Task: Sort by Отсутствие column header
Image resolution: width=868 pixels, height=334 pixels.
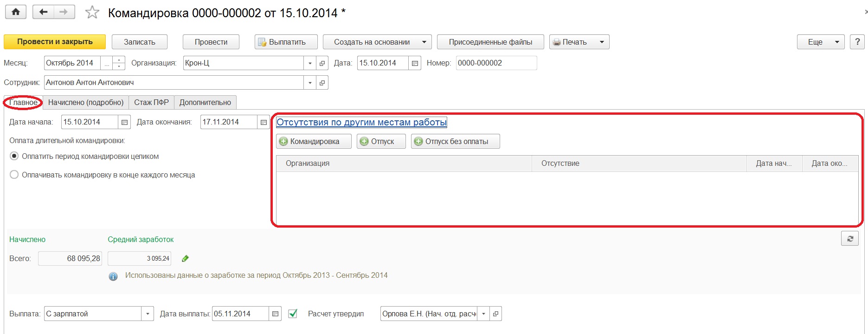Action: (639, 164)
